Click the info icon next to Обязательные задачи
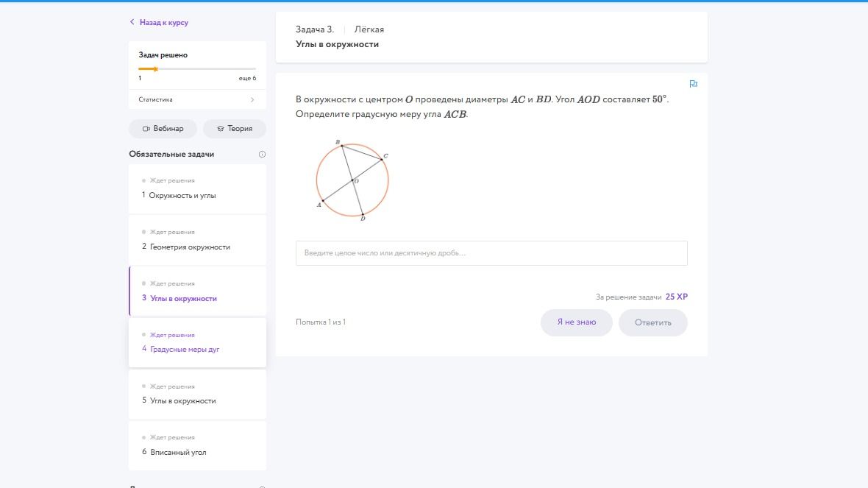The image size is (868, 488). tap(262, 155)
